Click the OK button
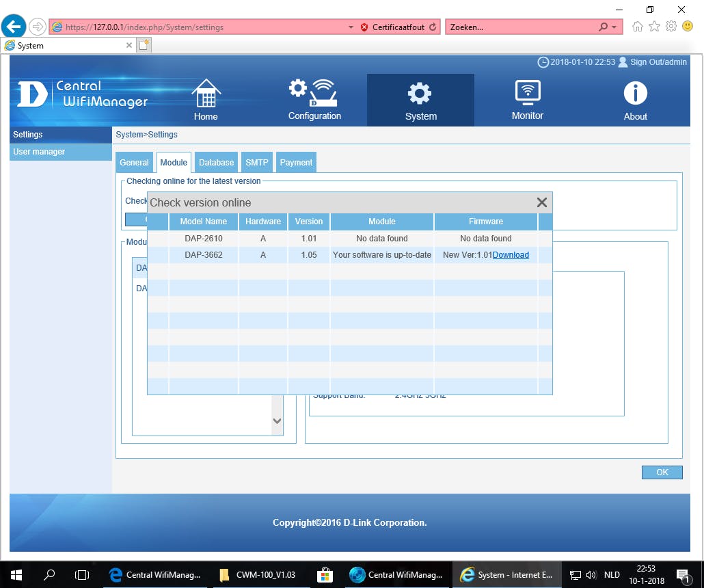 (662, 472)
